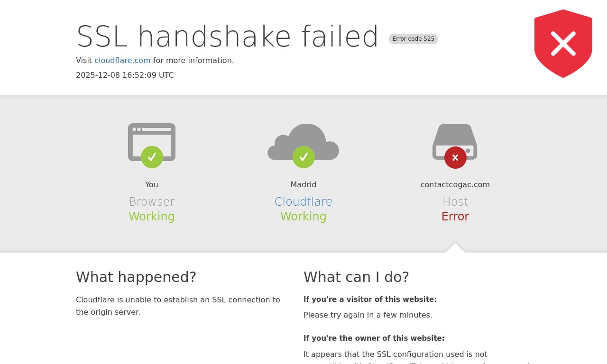Click the host server drive icon
Viewport: 607px width, 364px height.
coord(455,142)
